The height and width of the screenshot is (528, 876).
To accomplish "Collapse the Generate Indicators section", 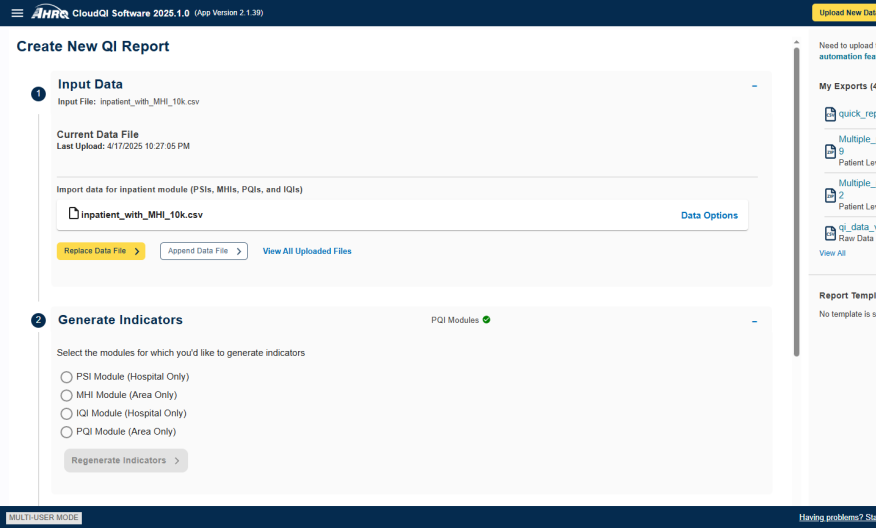I will click(754, 321).
